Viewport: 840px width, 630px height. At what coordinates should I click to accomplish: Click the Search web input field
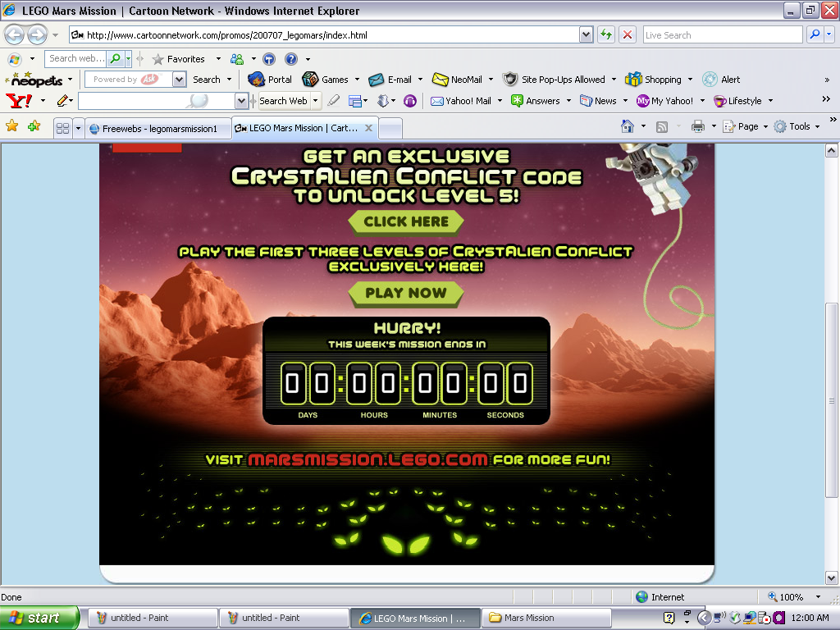(75, 58)
